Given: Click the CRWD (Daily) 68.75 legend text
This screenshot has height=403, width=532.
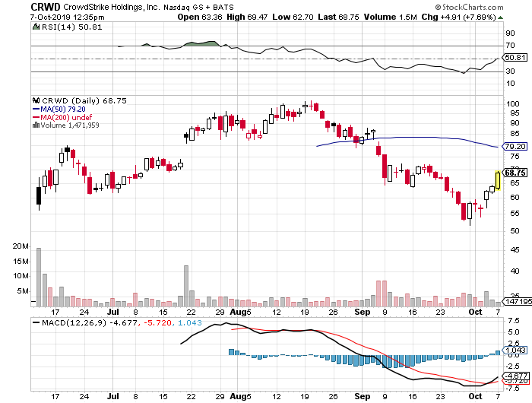Looking at the screenshot, I should (84, 101).
